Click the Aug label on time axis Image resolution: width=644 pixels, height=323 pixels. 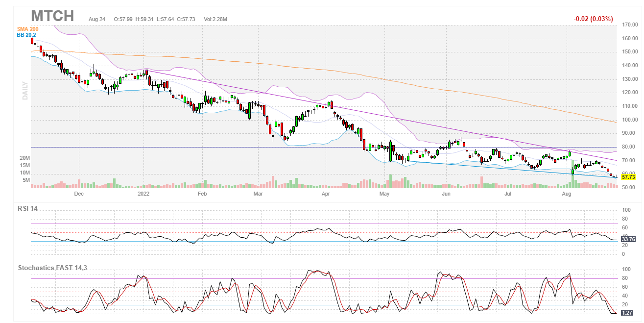(x=567, y=194)
